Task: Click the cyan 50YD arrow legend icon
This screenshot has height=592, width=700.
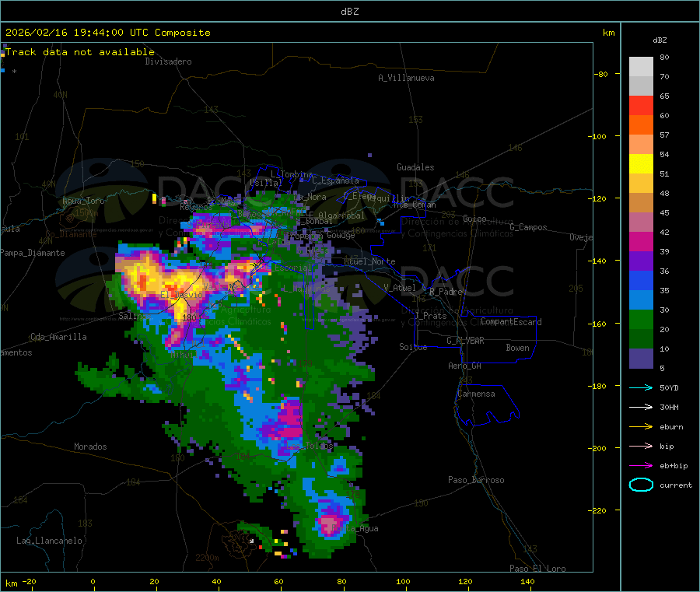Action: click(641, 387)
